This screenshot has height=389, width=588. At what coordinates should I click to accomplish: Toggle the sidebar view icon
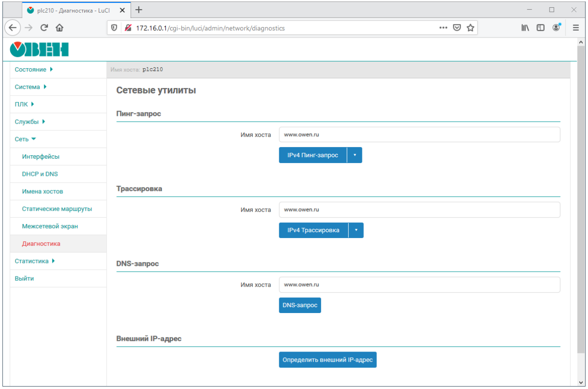point(540,28)
